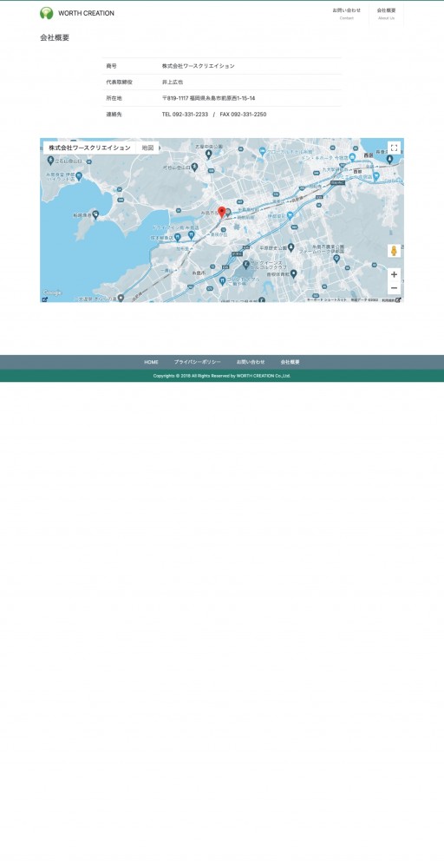Zoom in with the map plus button
The image size is (444, 868).
tap(394, 274)
